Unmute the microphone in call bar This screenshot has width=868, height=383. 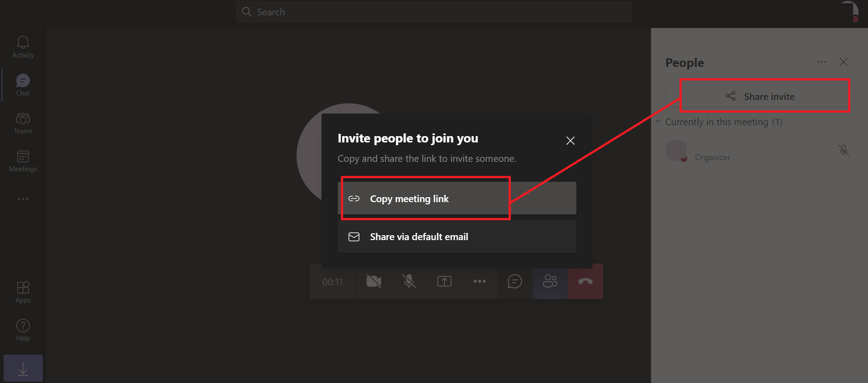(409, 281)
